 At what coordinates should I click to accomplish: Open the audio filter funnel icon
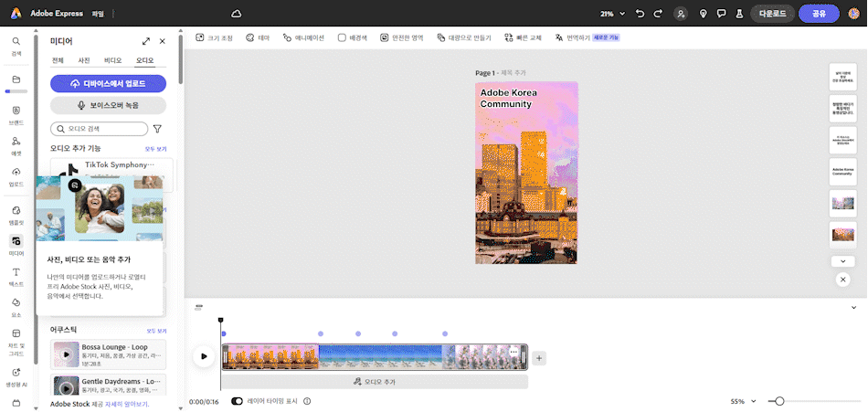[x=157, y=129]
